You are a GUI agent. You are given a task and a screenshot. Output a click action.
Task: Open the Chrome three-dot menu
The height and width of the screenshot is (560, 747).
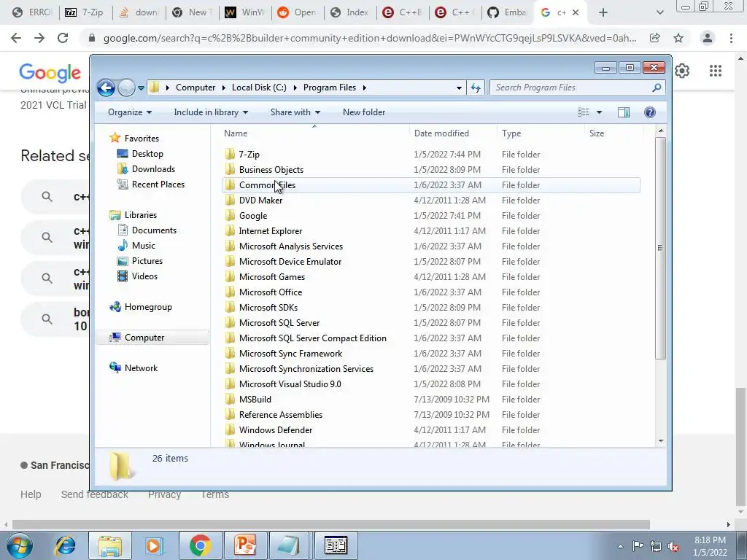(x=731, y=38)
